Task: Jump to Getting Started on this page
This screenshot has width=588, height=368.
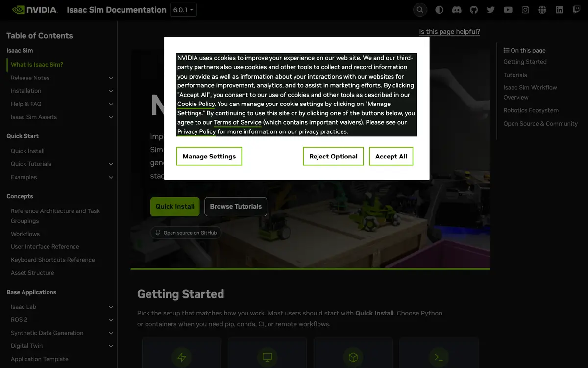Action: tap(525, 62)
